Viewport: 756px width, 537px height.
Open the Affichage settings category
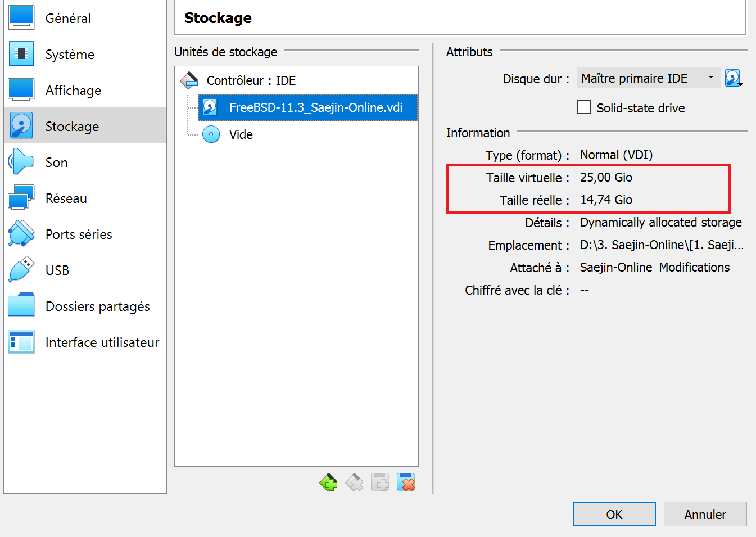point(85,90)
